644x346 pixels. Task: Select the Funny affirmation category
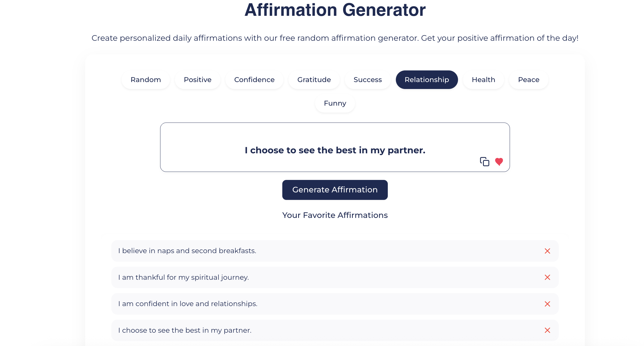click(335, 103)
